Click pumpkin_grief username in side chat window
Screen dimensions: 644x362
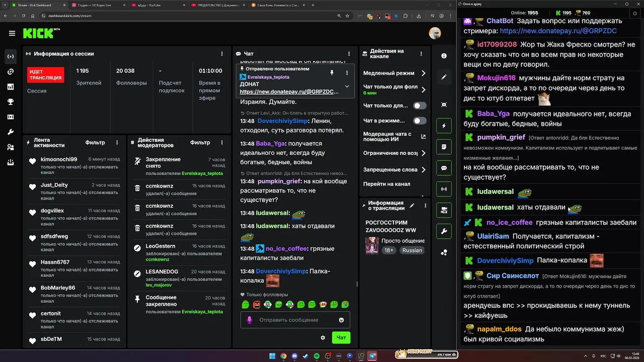tap(501, 137)
